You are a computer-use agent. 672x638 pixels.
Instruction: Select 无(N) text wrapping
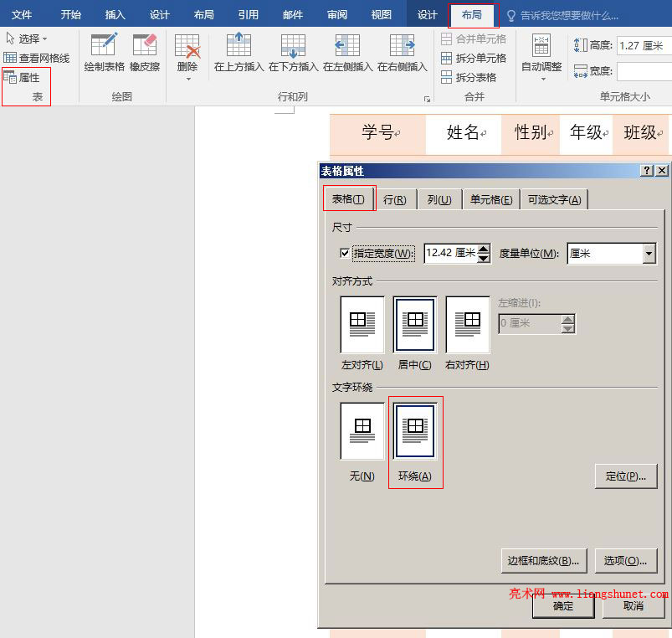pos(362,431)
